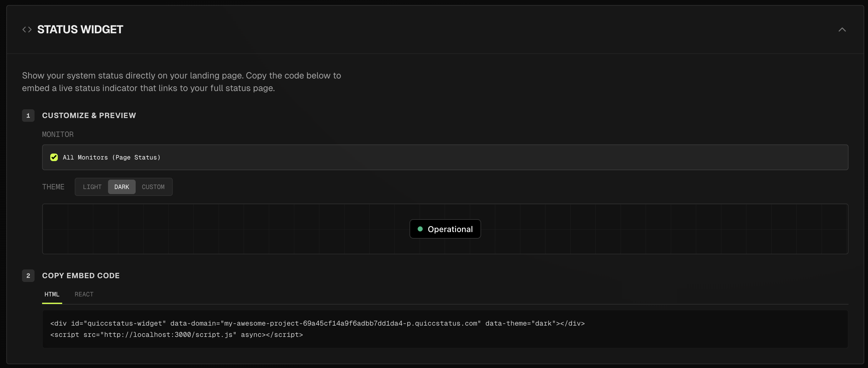Click the Operational widget preview badge

tap(445, 229)
